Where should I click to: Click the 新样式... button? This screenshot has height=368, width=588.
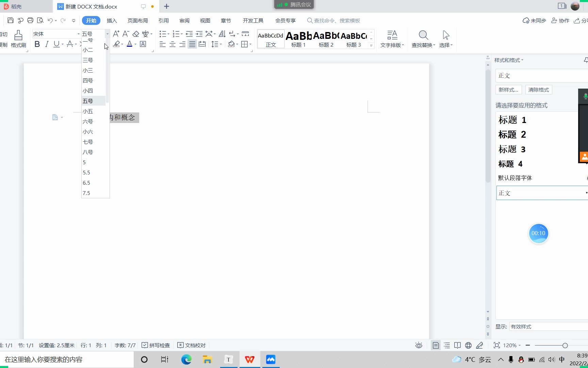pos(508,90)
